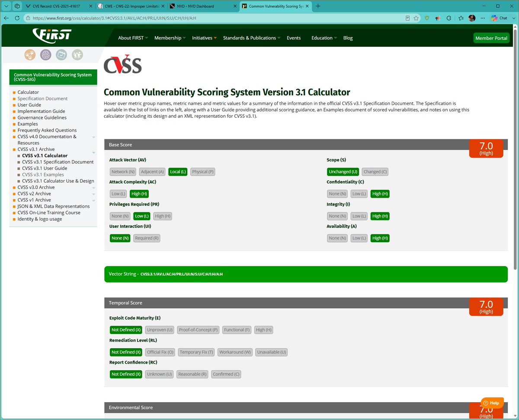This screenshot has height=420, width=519.
Task: Click the site info lock icon
Action: click(28, 18)
